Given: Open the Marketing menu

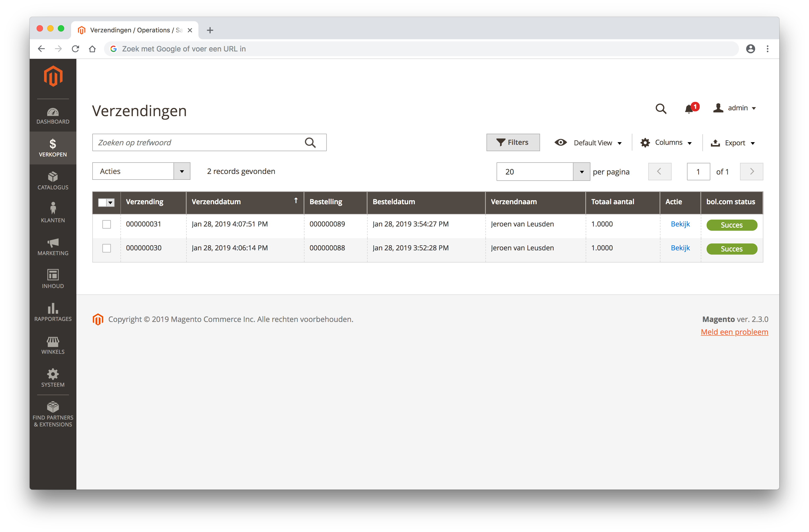Looking at the screenshot, I should (53, 247).
